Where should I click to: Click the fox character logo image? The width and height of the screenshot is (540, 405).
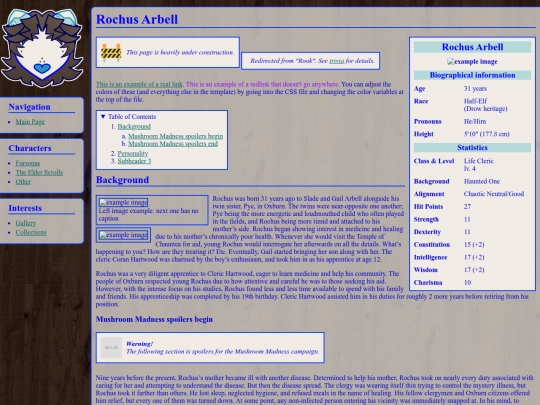coord(42,48)
